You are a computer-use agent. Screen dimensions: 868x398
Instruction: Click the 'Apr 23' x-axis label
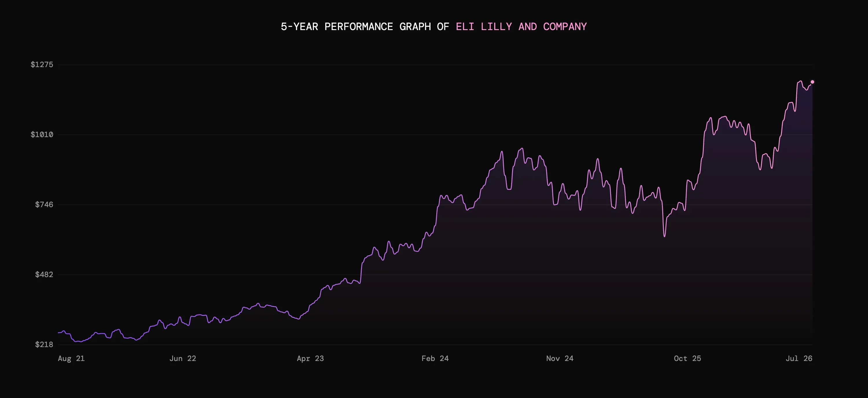310,359
